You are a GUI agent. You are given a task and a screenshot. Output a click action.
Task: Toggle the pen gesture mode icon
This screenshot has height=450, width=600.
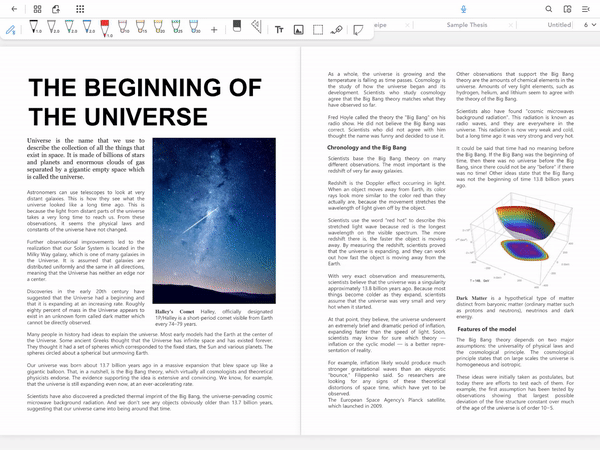point(11,29)
